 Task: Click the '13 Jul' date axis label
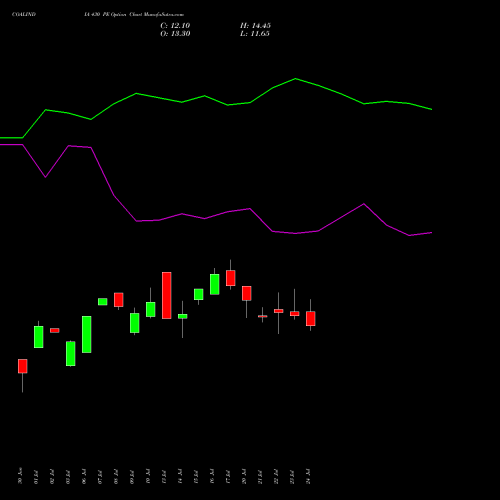164,476
